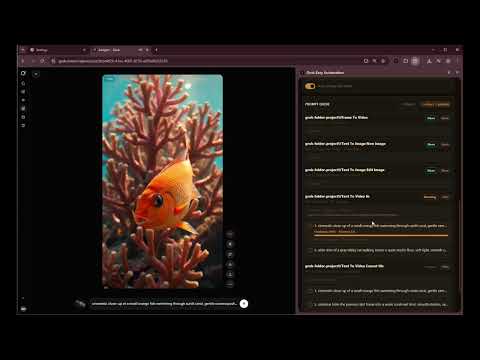Click Running status on Text To Video 6s

coord(430,197)
